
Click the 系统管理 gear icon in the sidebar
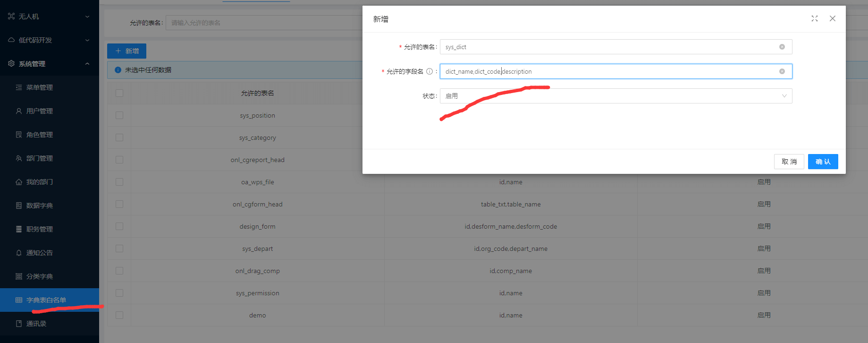[x=11, y=64]
